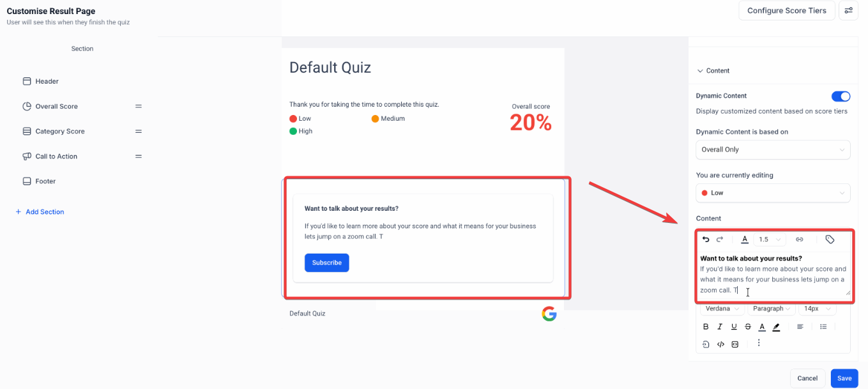Click the code view icon
Screen dimensions: 868x389
(x=720, y=344)
